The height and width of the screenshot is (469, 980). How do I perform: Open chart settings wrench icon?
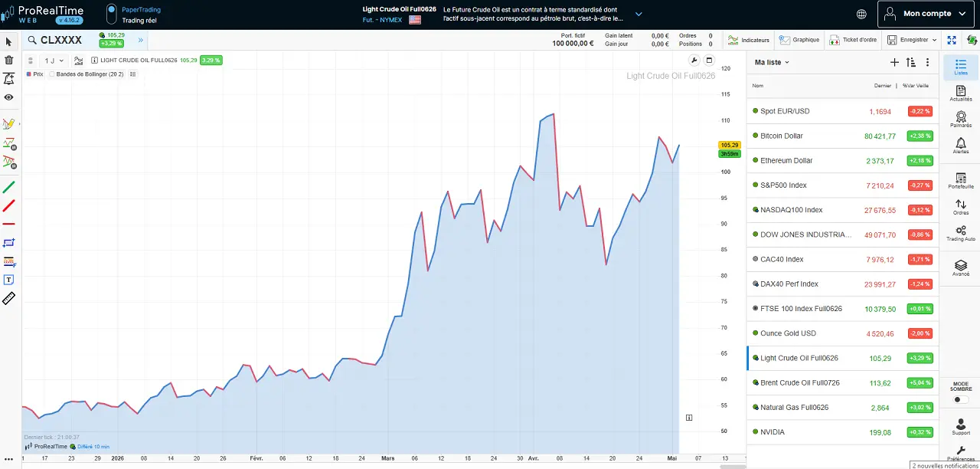(694, 61)
